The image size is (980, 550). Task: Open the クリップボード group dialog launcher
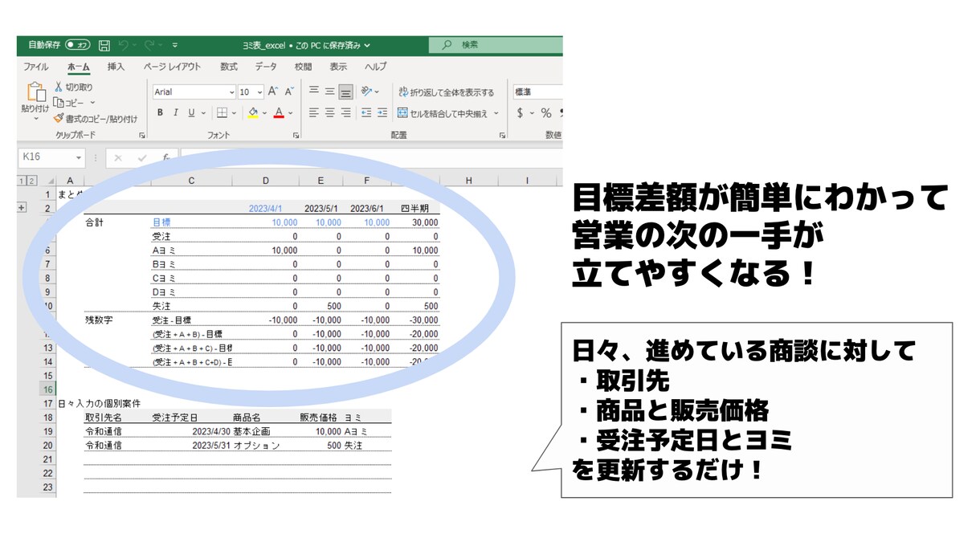[142, 136]
